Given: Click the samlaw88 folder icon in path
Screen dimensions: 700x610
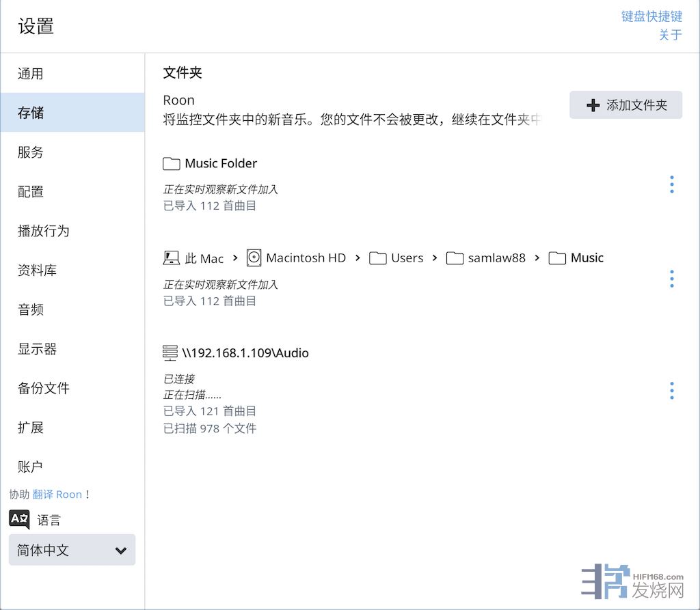Looking at the screenshot, I should tap(455, 258).
